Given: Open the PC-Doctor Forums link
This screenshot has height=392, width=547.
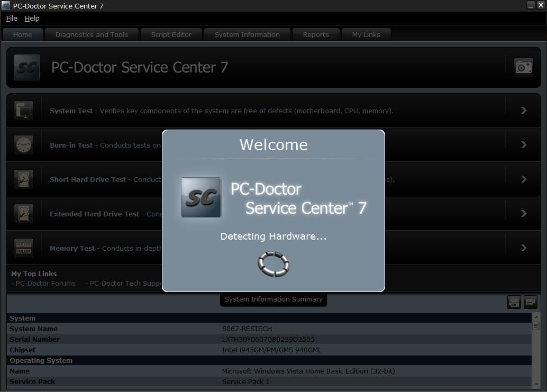Looking at the screenshot, I should pyautogui.click(x=42, y=283).
